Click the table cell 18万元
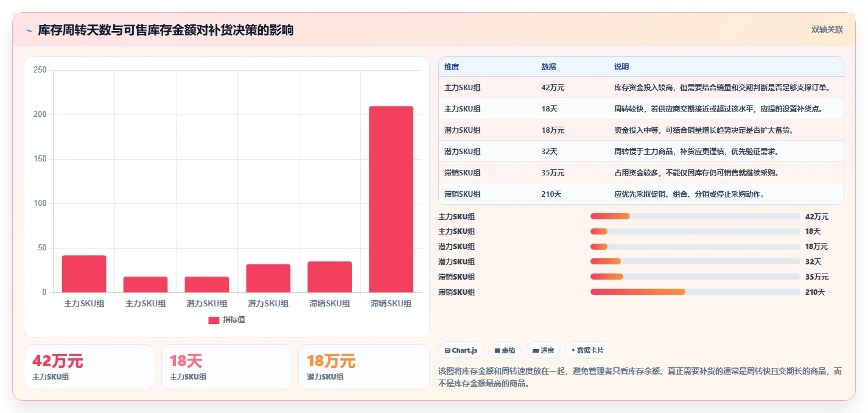Screen dimensions: 868x413 point(553,130)
